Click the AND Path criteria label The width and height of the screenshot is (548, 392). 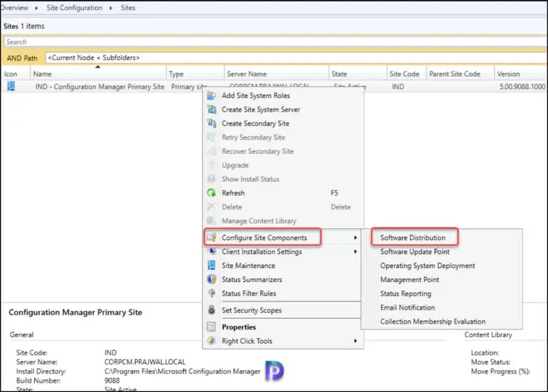click(22, 58)
